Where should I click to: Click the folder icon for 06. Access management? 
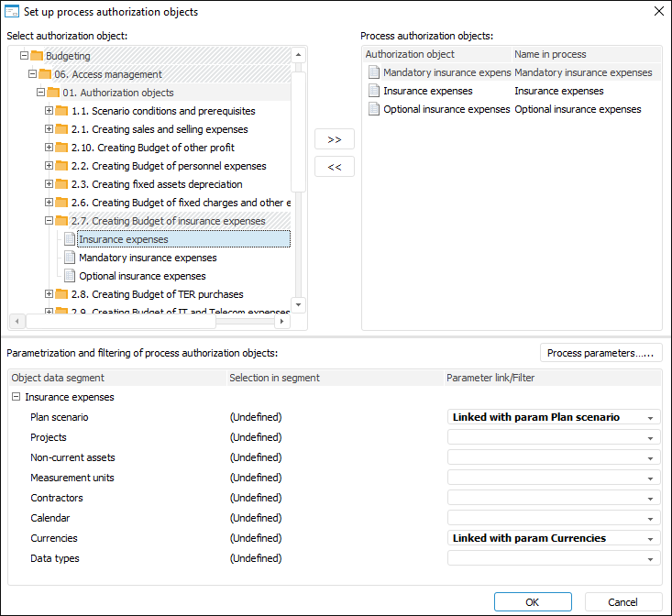(x=45, y=74)
